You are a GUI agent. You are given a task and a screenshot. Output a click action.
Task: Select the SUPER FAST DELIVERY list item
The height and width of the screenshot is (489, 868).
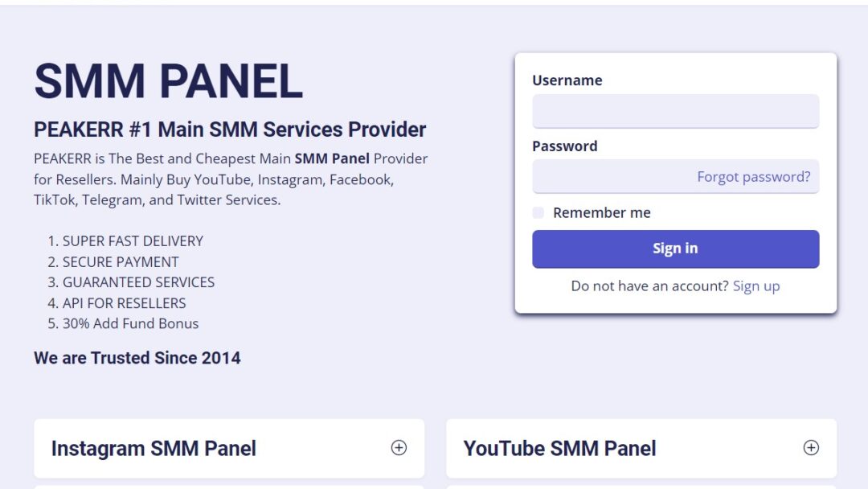(133, 241)
